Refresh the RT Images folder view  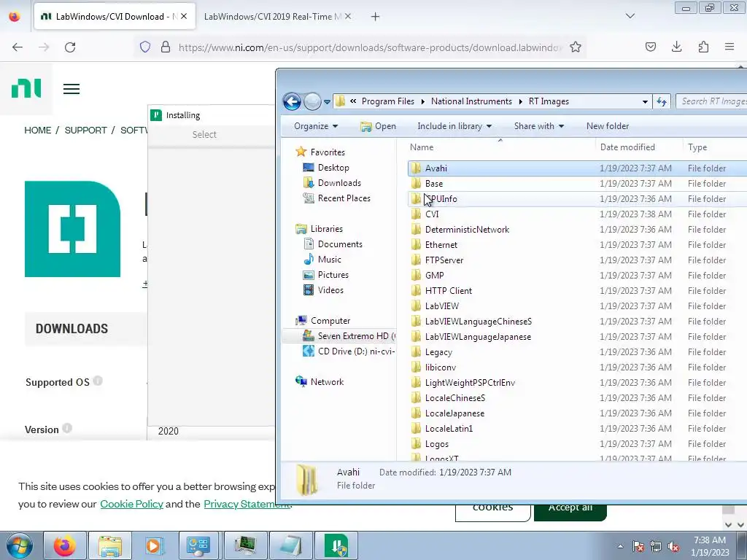point(662,101)
